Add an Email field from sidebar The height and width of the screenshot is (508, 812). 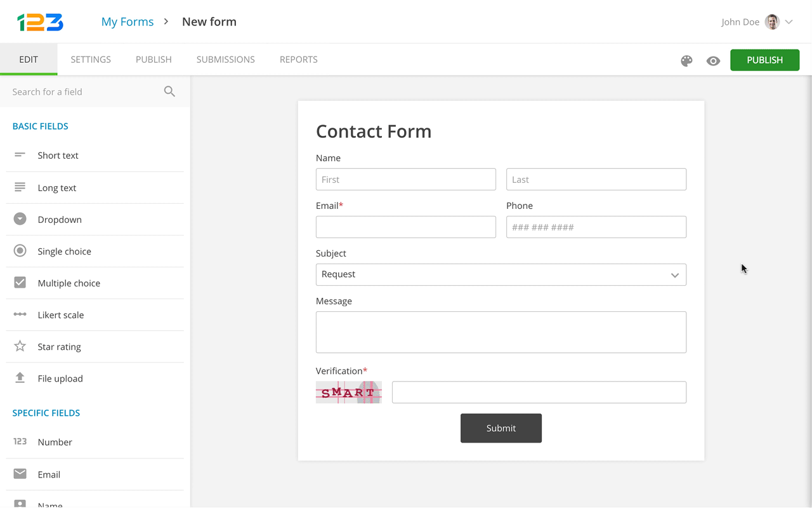click(95, 474)
